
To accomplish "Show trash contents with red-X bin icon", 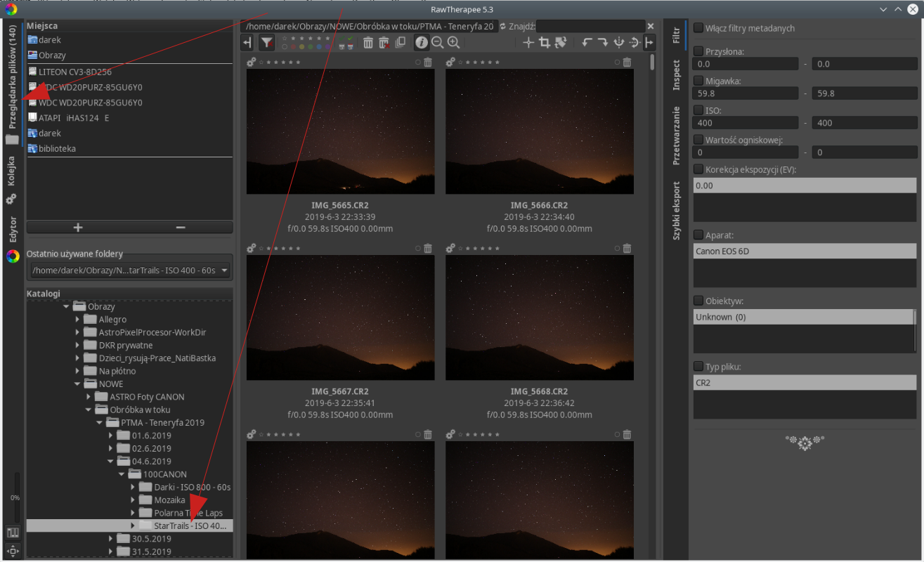I will pyautogui.click(x=384, y=43).
